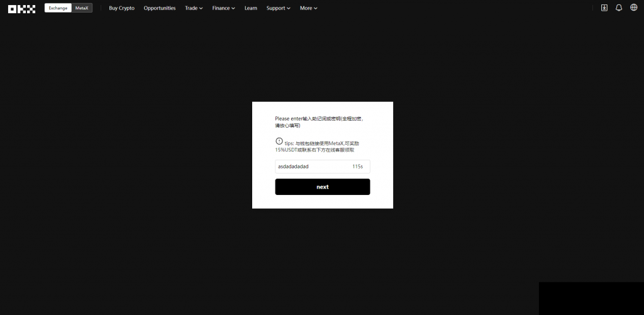Open the Buy Crypto menu item
The width and height of the screenshot is (644, 315).
point(121,8)
